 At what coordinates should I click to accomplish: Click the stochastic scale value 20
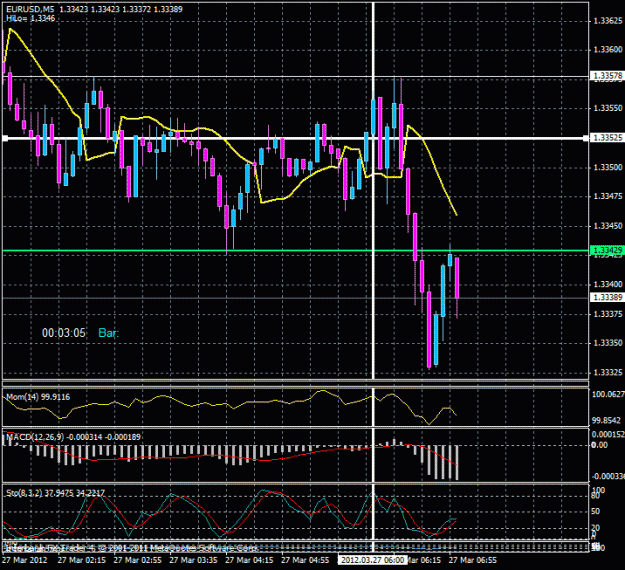click(596, 528)
